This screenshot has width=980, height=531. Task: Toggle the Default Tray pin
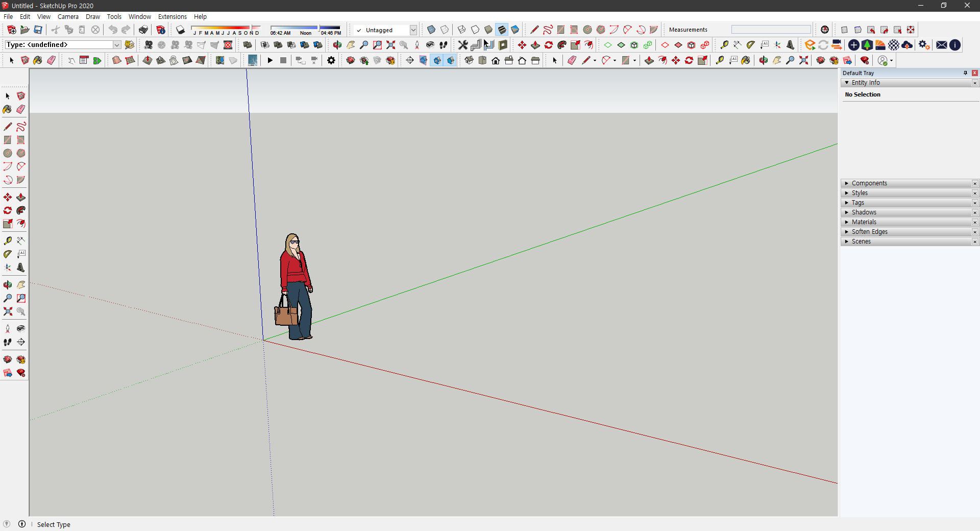pyautogui.click(x=965, y=73)
